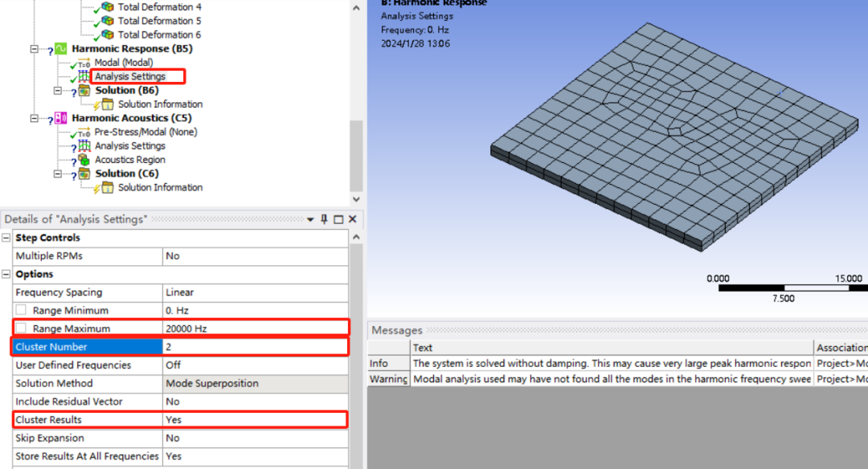Screen dimensions: 868x469
Task: Click Solution Information icon under Solution (C6)
Action: click(108, 187)
